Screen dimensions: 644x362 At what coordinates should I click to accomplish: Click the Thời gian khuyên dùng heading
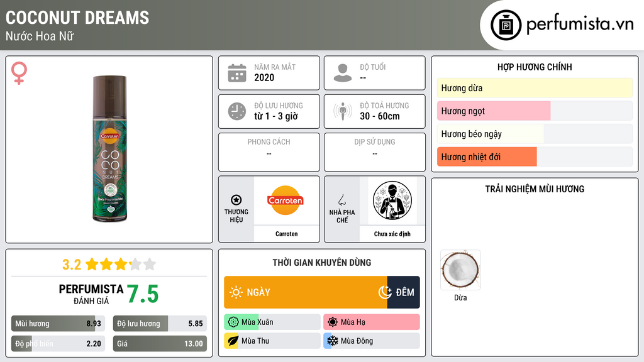coord(322,262)
